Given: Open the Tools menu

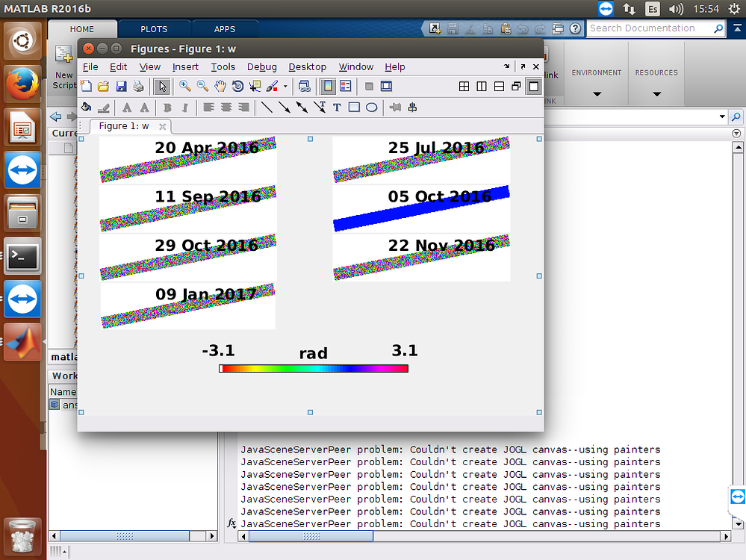Looking at the screenshot, I should pos(223,67).
